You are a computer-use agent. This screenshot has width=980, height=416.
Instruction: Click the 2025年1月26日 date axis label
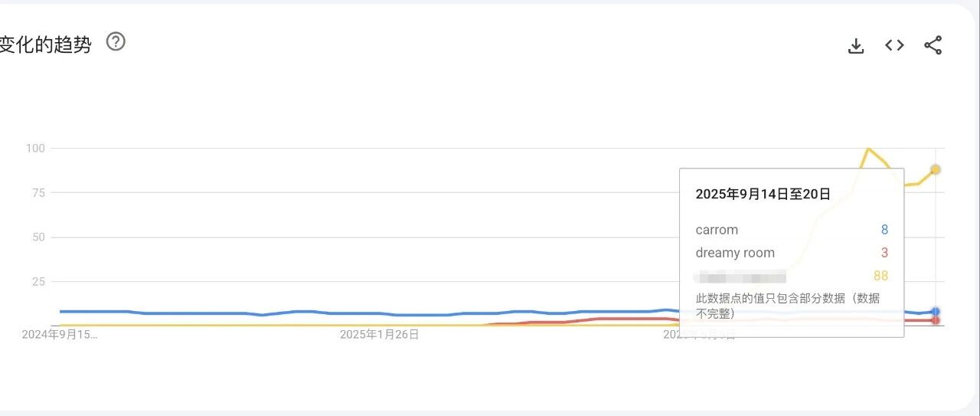click(380, 335)
